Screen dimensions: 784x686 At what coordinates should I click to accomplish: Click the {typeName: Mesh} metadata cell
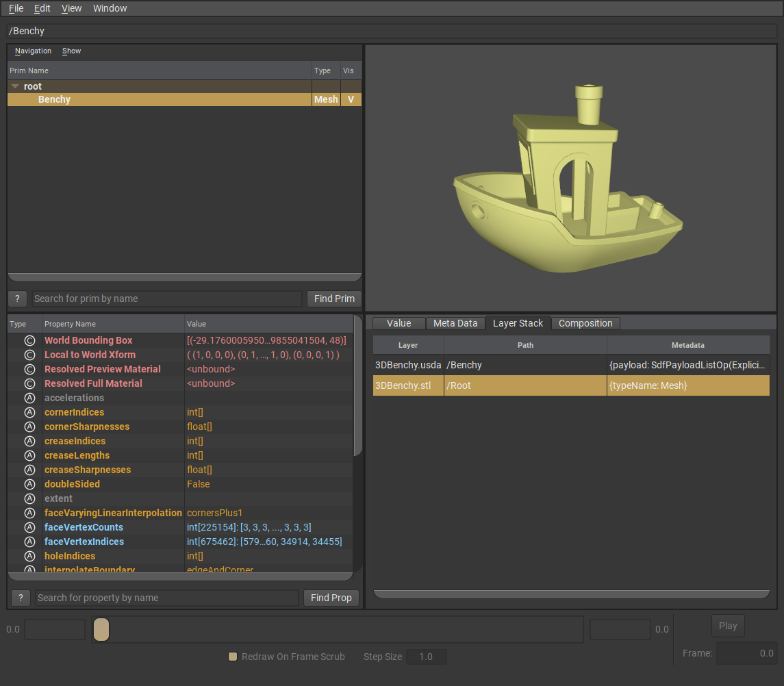point(688,386)
